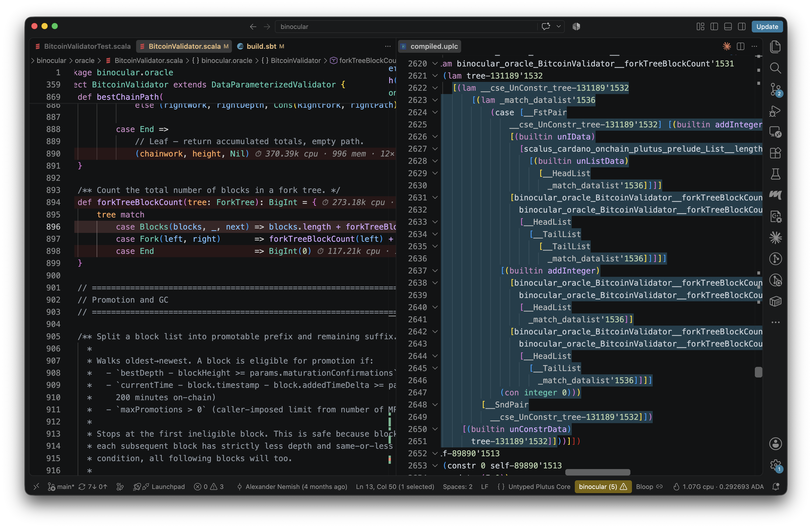
Task: Customize layout from title bar
Action: click(x=700, y=27)
